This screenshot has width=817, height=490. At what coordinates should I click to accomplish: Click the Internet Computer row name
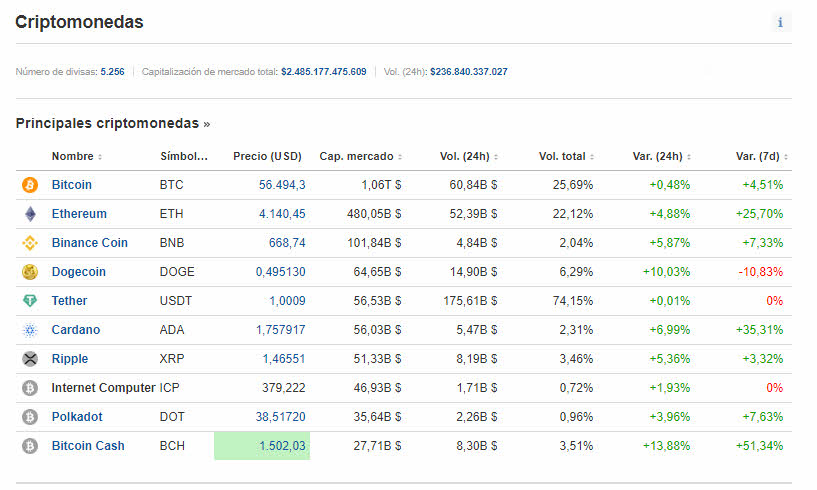click(103, 388)
